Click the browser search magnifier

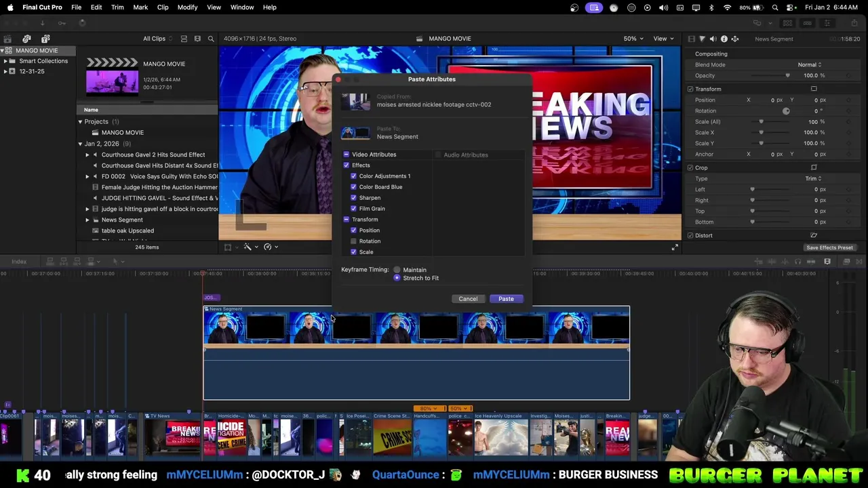211,39
